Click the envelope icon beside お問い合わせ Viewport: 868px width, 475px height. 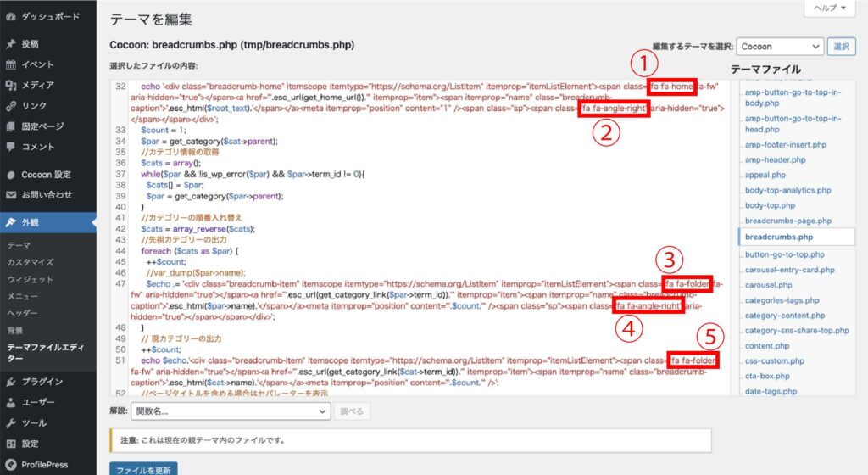(x=10, y=195)
